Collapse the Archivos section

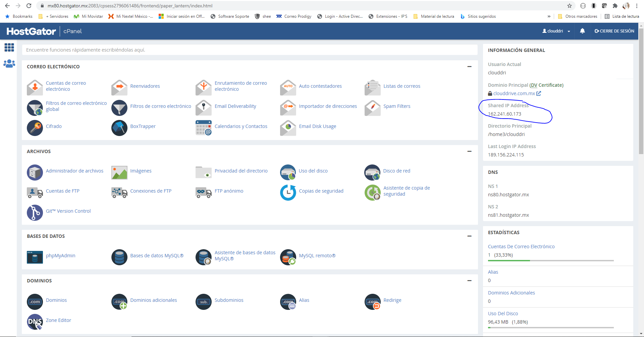pyautogui.click(x=469, y=151)
